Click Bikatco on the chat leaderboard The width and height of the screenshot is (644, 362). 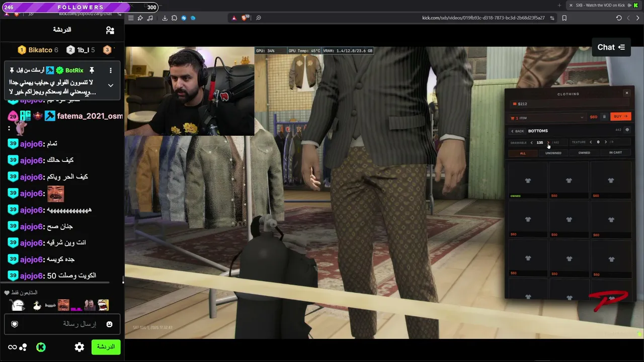tap(40, 50)
